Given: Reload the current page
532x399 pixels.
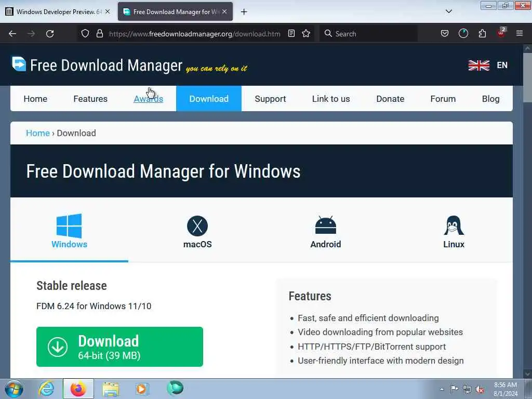Looking at the screenshot, I should (x=50, y=34).
